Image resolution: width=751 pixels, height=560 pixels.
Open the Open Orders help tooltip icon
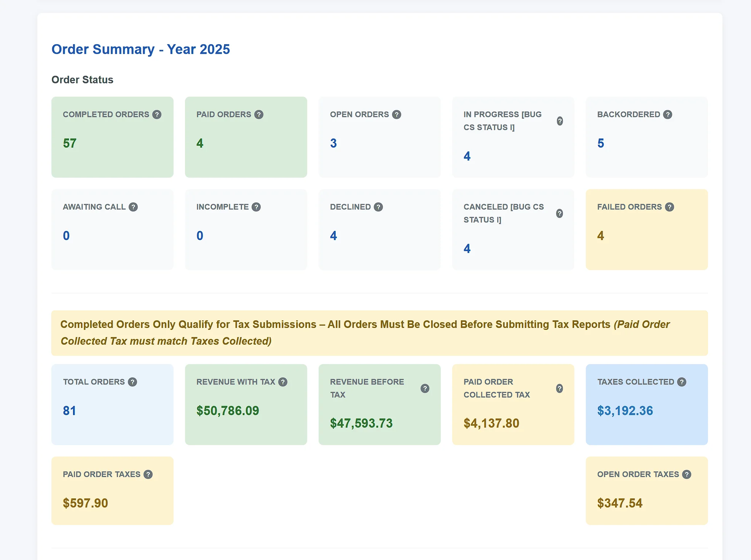pyautogui.click(x=397, y=115)
